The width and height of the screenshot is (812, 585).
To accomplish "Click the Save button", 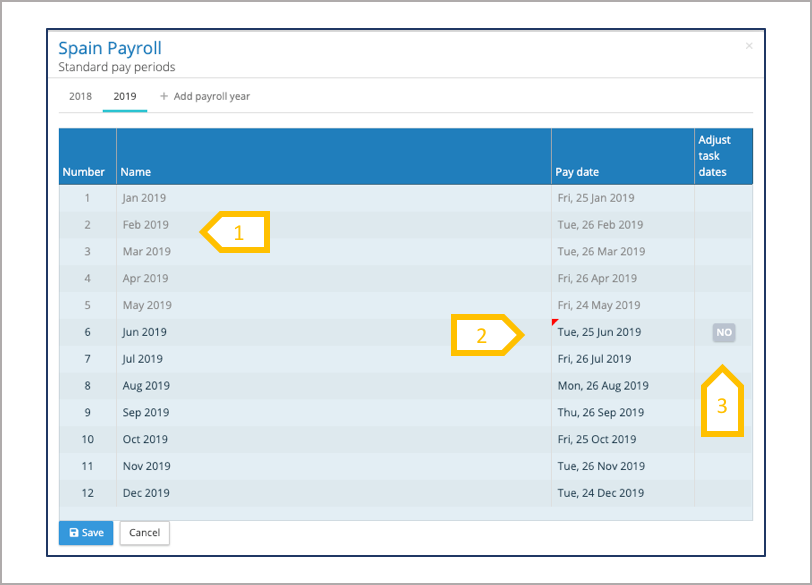I will click(x=86, y=533).
